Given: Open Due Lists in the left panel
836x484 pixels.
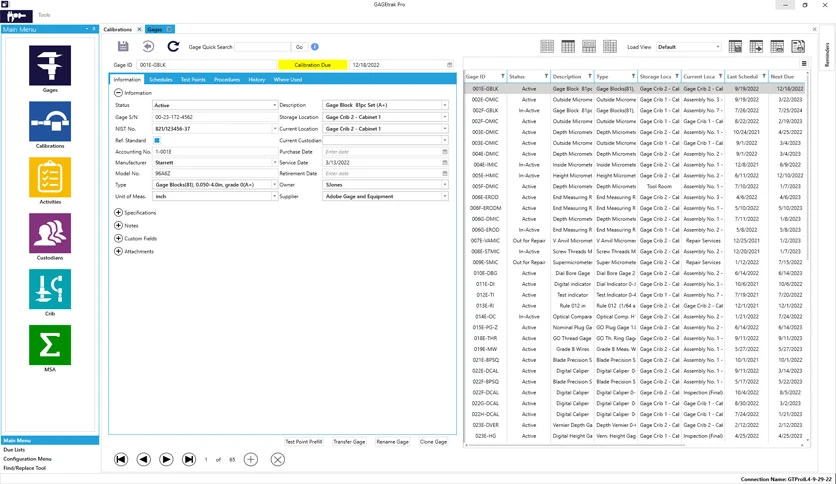Looking at the screenshot, I should click(14, 450).
